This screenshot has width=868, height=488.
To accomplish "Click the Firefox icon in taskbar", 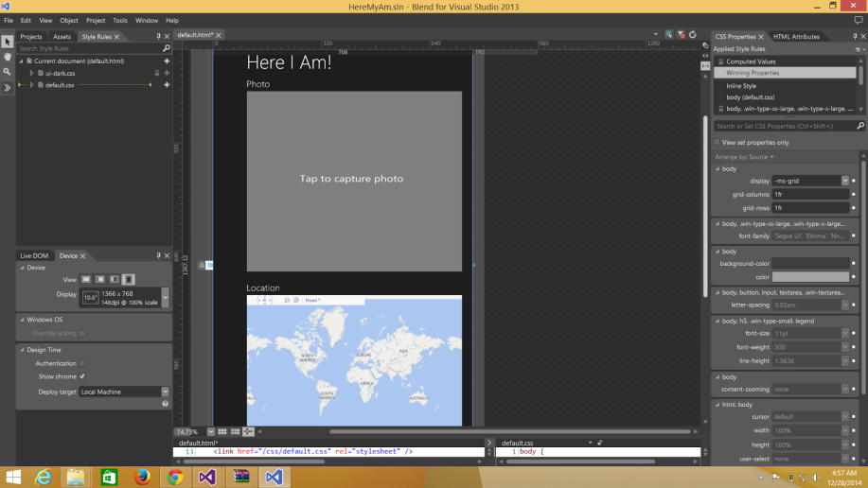I will [142, 477].
